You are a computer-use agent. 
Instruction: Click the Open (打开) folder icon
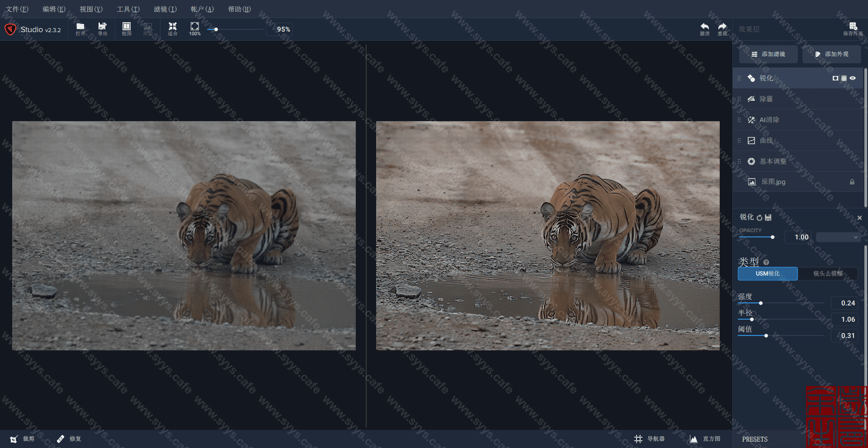pyautogui.click(x=80, y=28)
